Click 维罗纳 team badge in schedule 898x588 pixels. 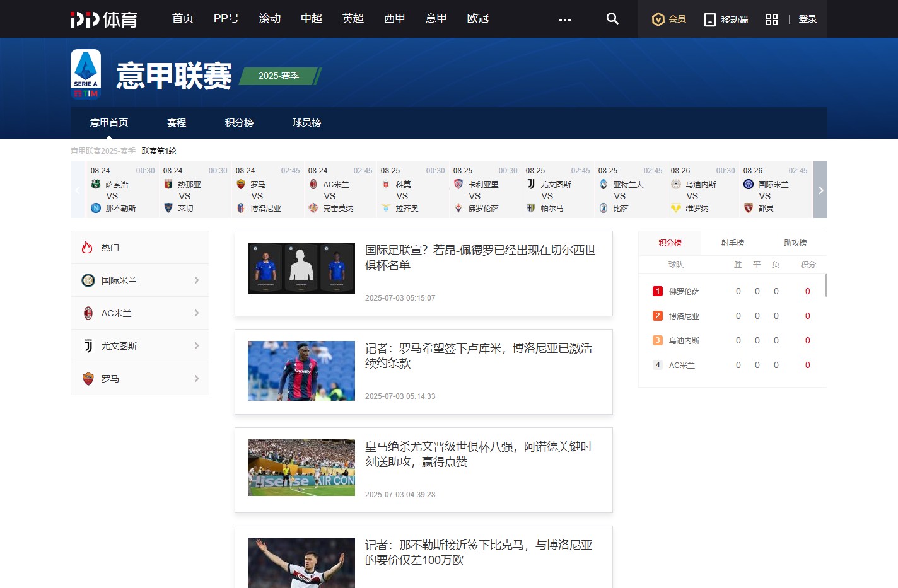(676, 208)
